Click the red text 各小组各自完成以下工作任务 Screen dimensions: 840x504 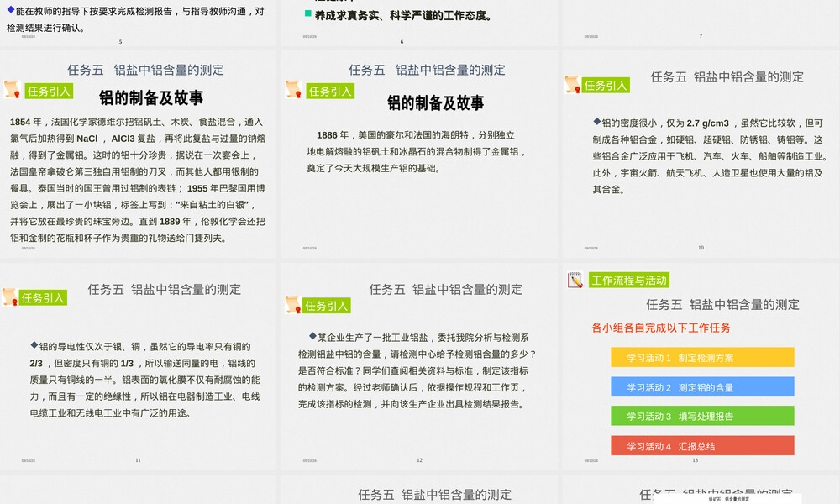[x=661, y=328]
